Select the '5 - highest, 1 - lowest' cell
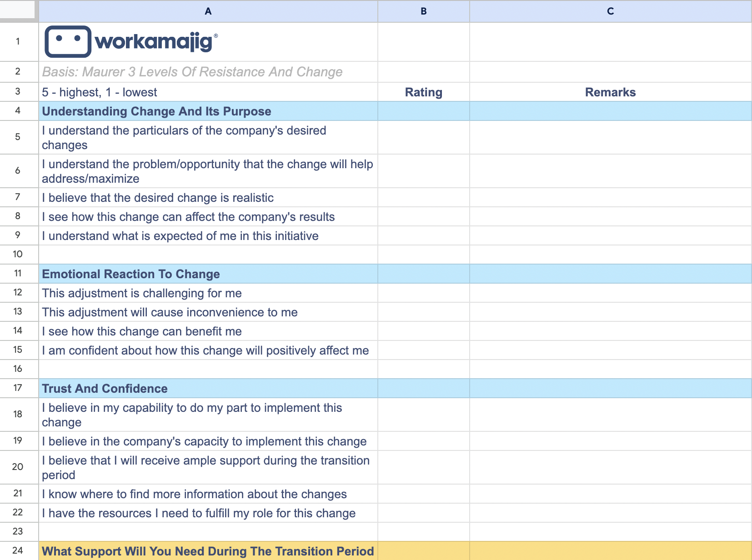This screenshot has width=752, height=560. pyautogui.click(x=208, y=92)
